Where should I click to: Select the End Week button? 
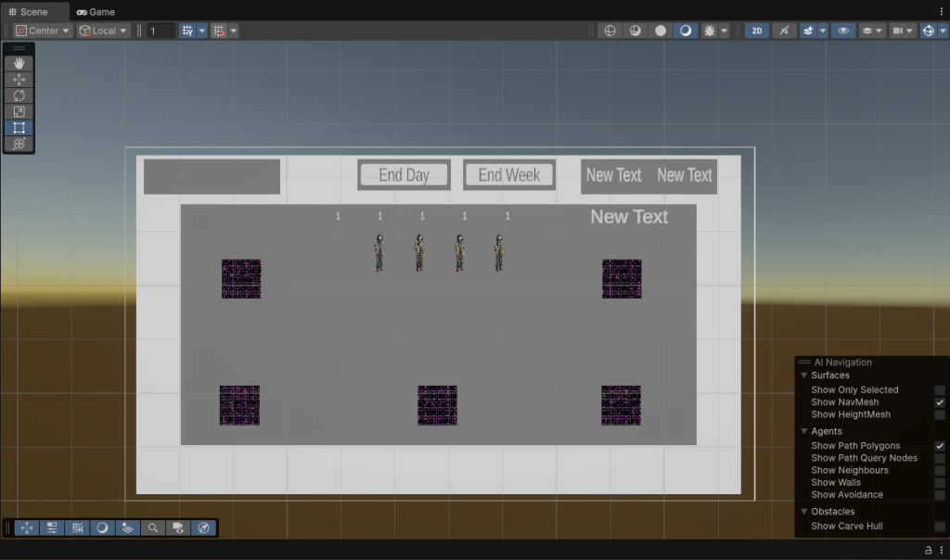pos(509,175)
